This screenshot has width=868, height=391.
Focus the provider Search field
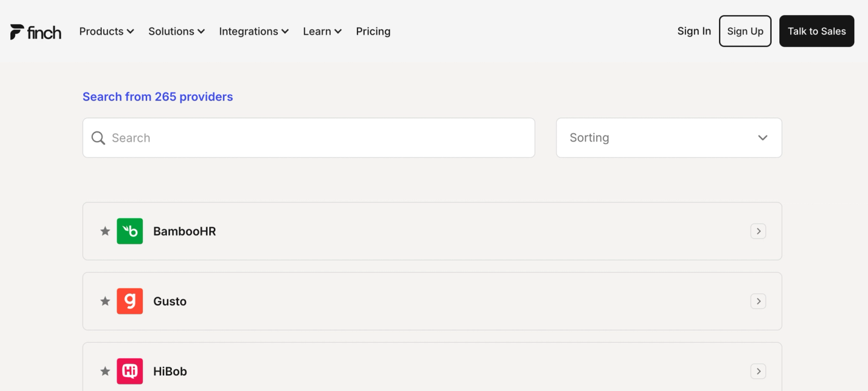[x=309, y=138]
